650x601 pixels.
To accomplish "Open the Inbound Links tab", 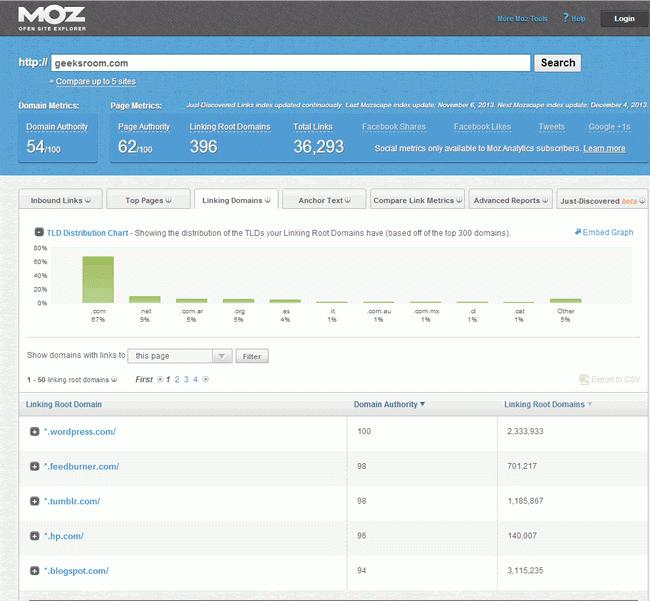I will point(61,201).
